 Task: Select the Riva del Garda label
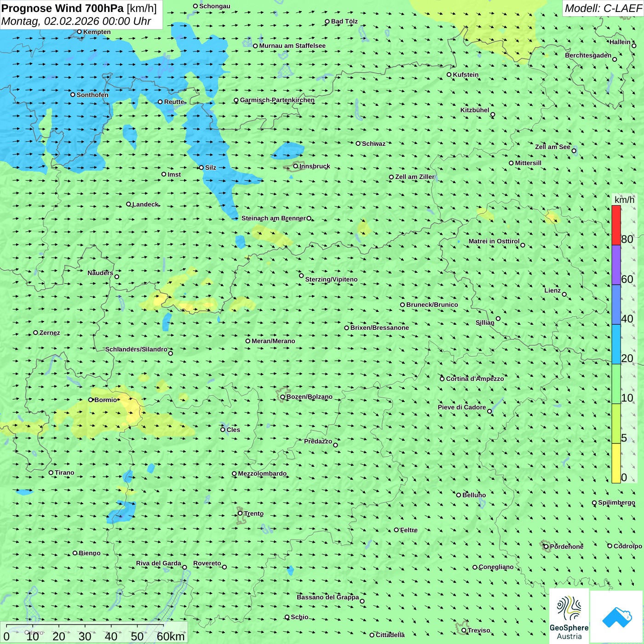tap(159, 563)
